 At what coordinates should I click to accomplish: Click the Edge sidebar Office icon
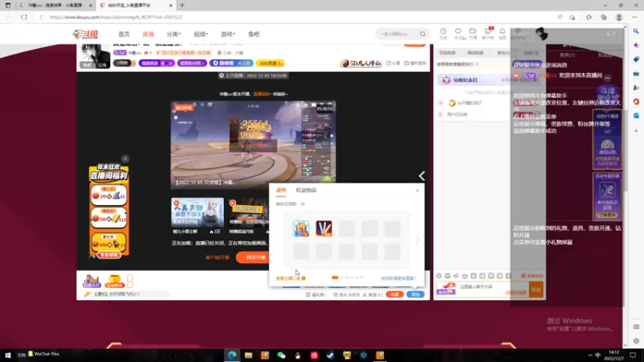pyautogui.click(x=636, y=101)
